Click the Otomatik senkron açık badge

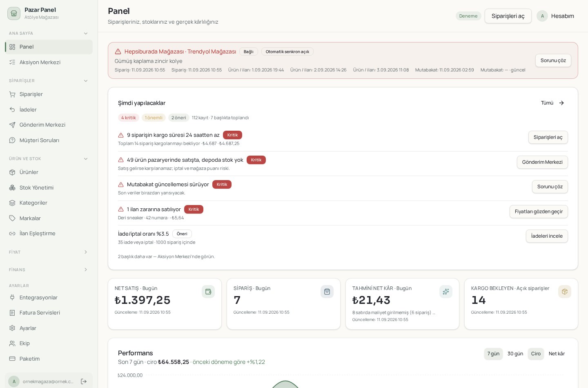pos(287,51)
